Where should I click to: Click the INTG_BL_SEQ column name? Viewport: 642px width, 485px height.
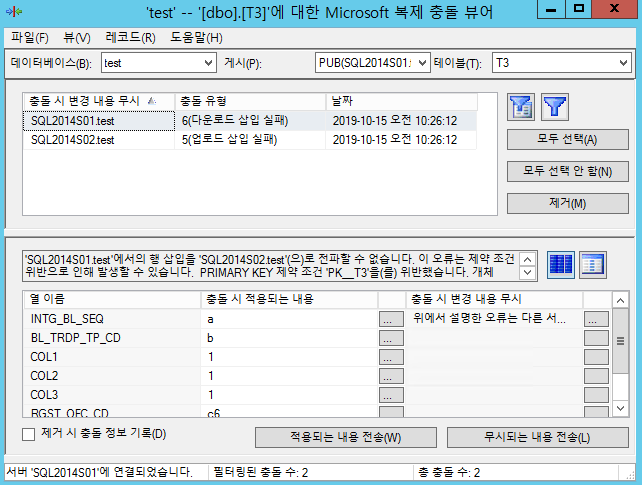[x=67, y=319]
